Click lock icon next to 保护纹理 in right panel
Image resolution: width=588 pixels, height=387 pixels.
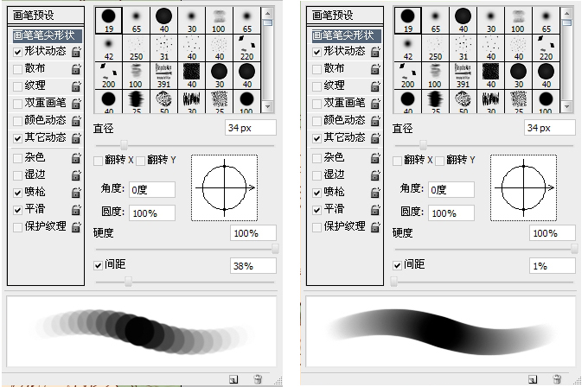pos(375,227)
